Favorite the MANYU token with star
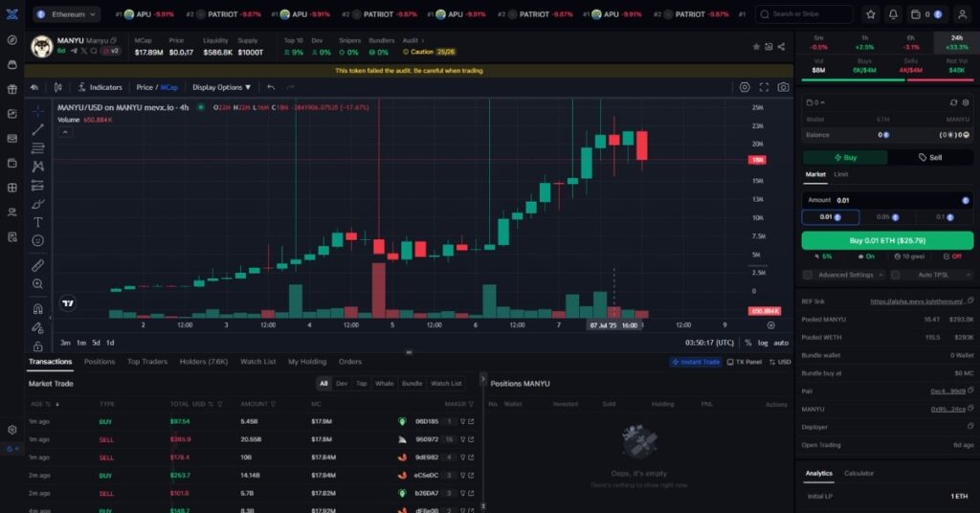This screenshot has width=980, height=513. point(756,47)
